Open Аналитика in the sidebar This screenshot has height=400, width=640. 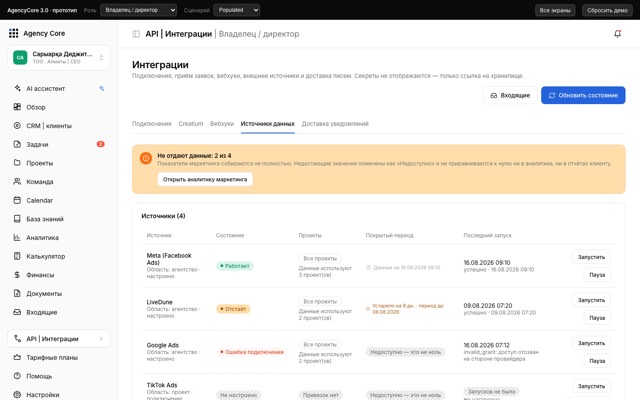pyautogui.click(x=59, y=238)
